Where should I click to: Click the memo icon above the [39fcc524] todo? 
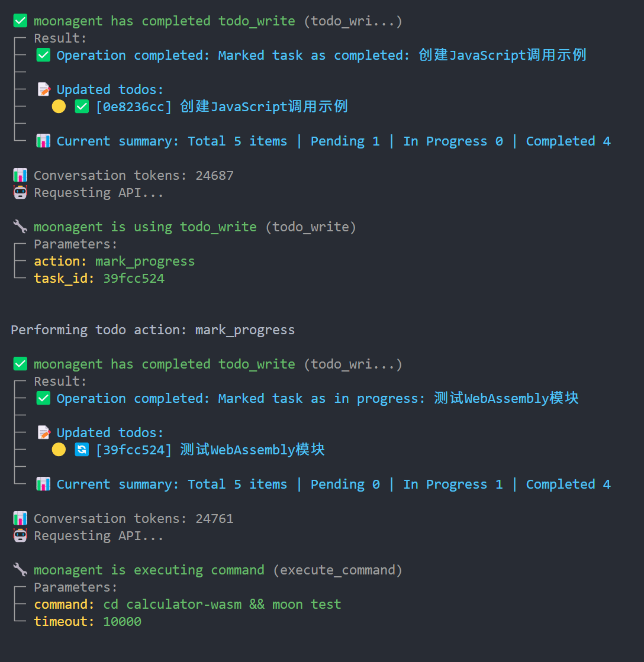(43, 432)
